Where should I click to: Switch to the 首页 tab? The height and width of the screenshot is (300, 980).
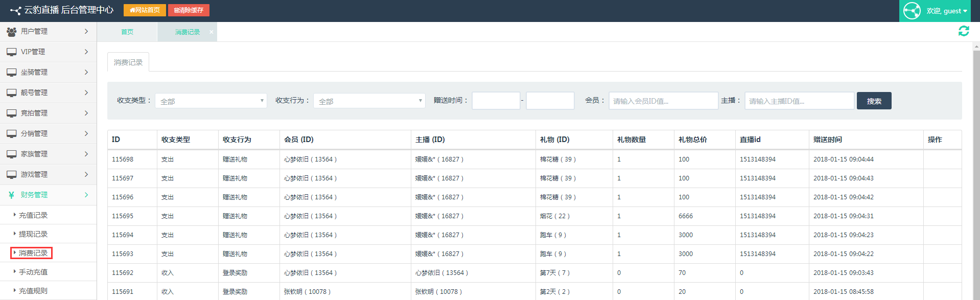coord(127,32)
